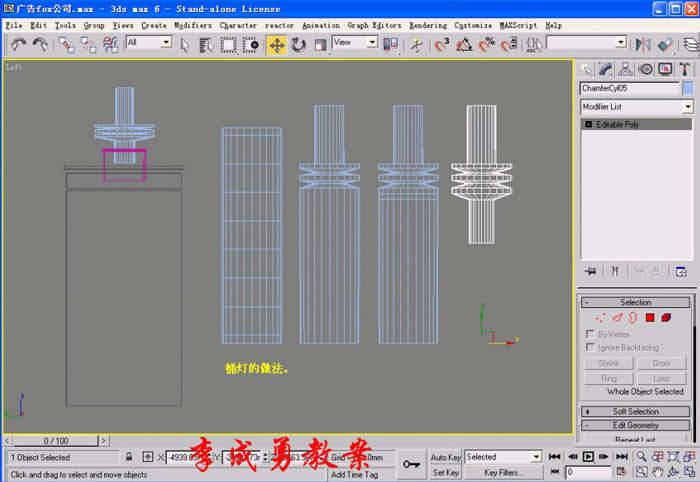Select Edge sub-object level icon
Image resolution: width=700 pixels, height=482 pixels.
[617, 318]
